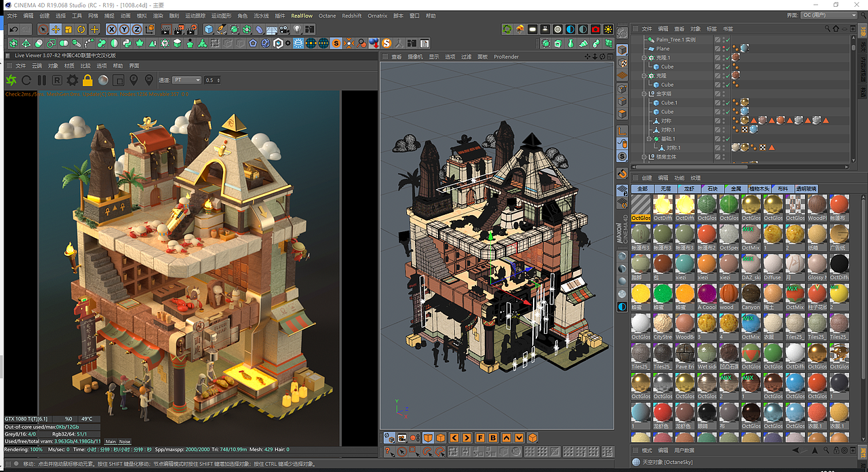Expand the 矮房主体 group node

click(644, 157)
